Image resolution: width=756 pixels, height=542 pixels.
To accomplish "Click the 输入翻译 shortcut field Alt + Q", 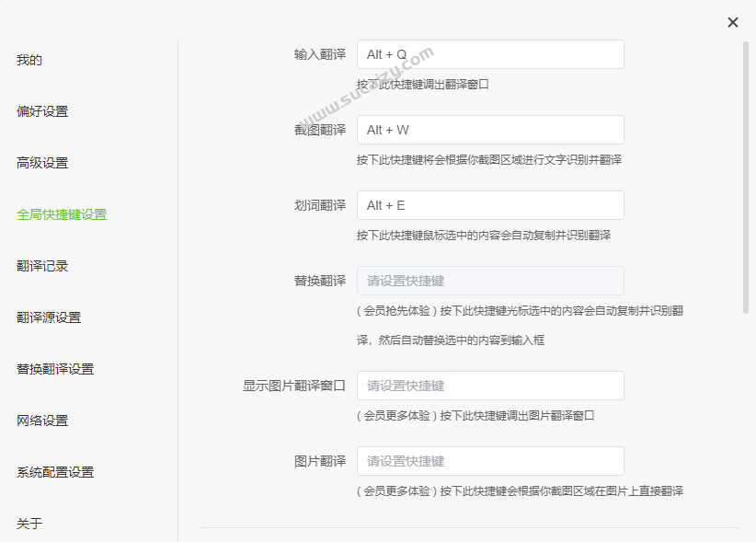I will [490, 54].
